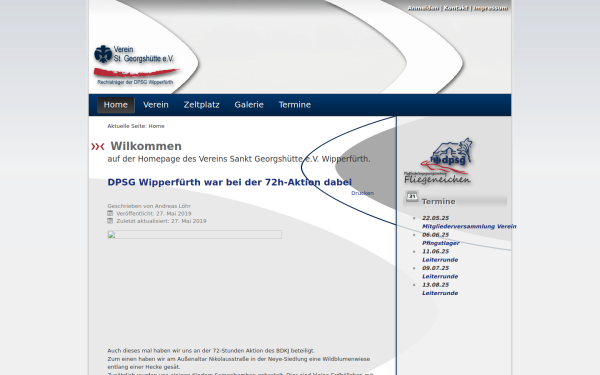Select Termine in the navigation bar
The height and width of the screenshot is (375, 600).
pyautogui.click(x=295, y=105)
